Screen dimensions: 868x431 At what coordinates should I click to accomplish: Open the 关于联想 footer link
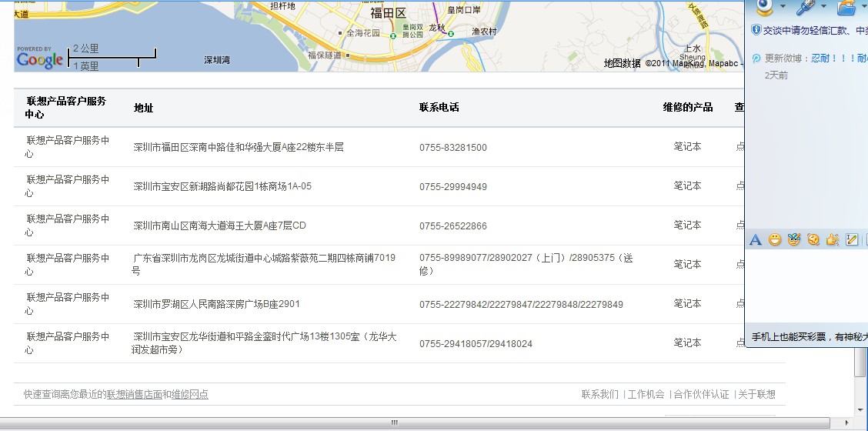coord(756,394)
